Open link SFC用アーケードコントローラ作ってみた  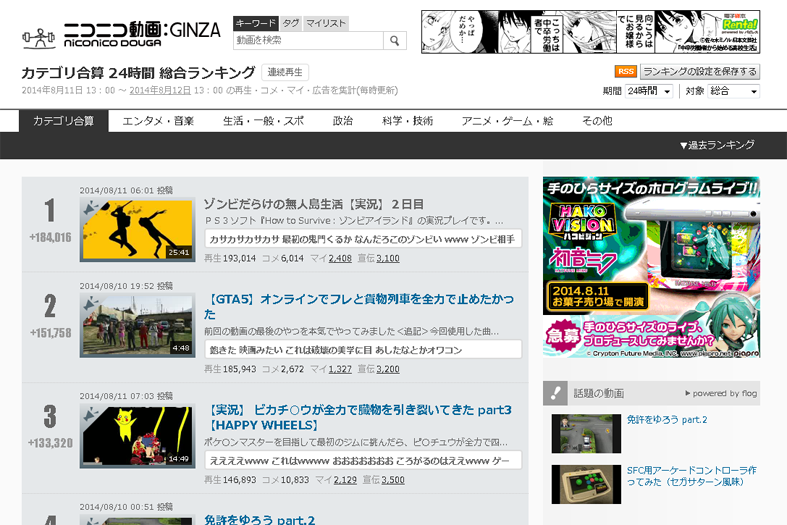tap(691, 476)
